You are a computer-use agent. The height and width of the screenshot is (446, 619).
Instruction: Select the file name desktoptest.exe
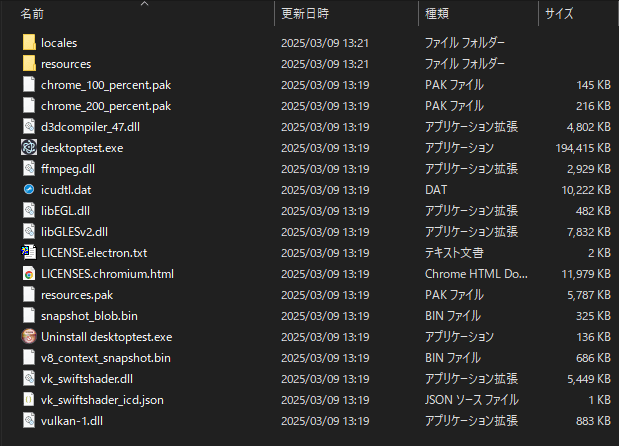(82, 148)
